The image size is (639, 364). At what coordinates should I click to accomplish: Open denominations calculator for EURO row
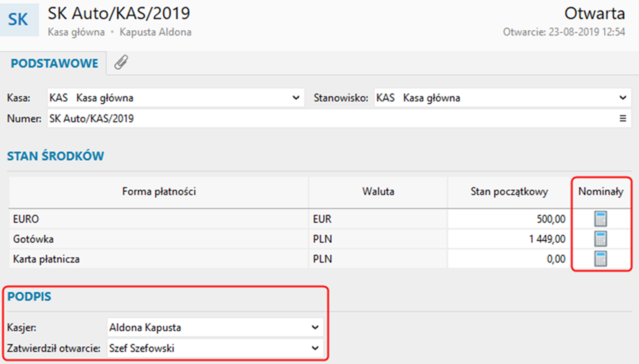pos(600,219)
